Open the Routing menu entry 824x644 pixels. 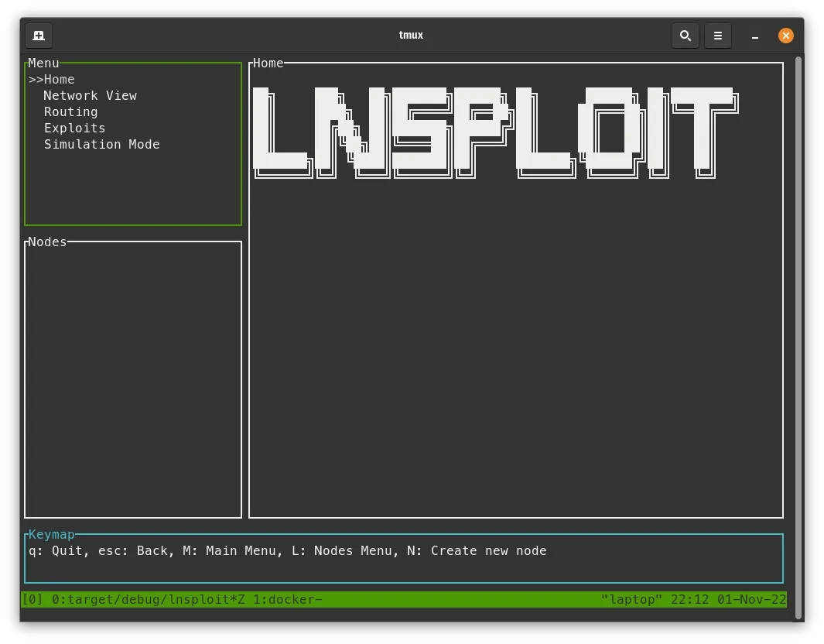click(x=70, y=111)
